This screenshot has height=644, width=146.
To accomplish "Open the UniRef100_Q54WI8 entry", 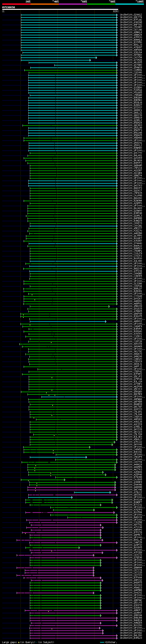I will click(x=131, y=67).
